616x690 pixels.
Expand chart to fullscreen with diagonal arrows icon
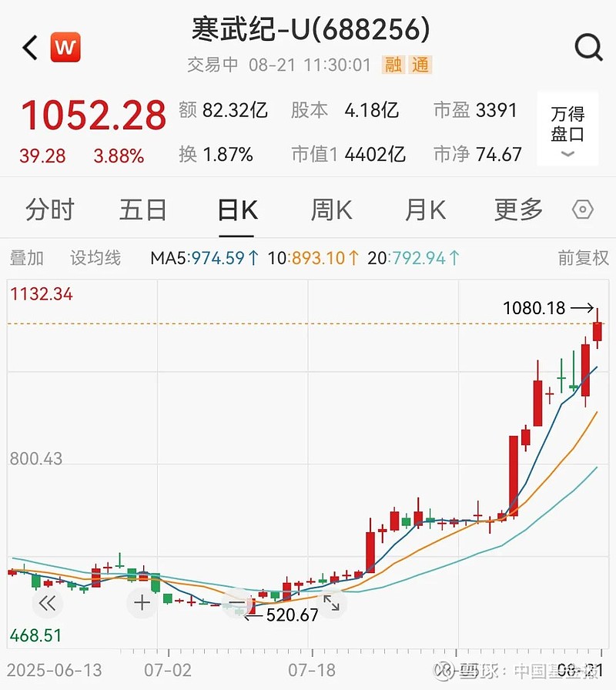(x=333, y=604)
